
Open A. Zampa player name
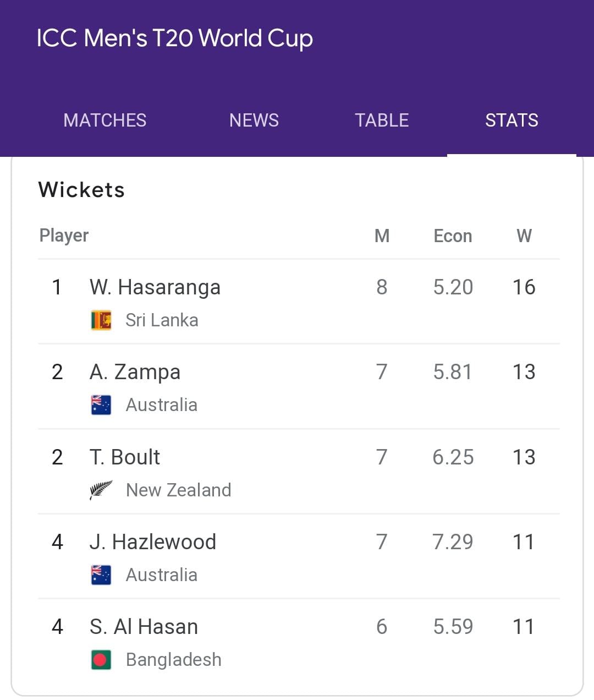(x=135, y=372)
